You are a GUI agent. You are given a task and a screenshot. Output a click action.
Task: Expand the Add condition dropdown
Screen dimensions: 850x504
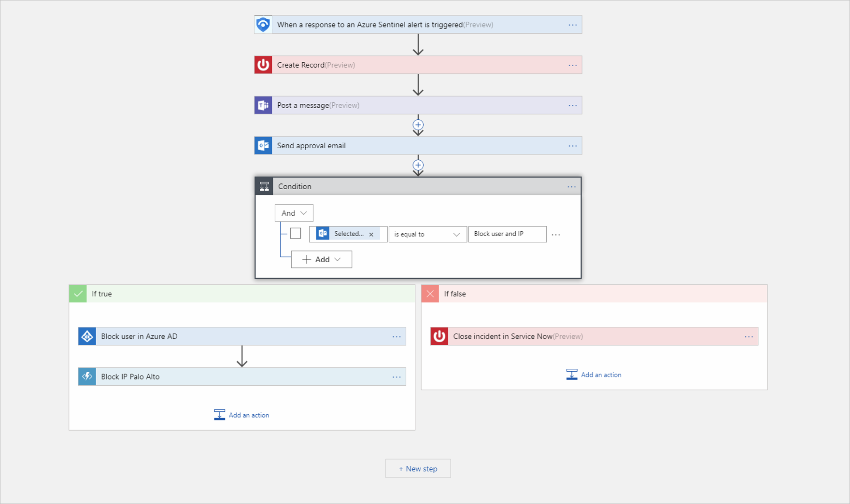click(321, 259)
